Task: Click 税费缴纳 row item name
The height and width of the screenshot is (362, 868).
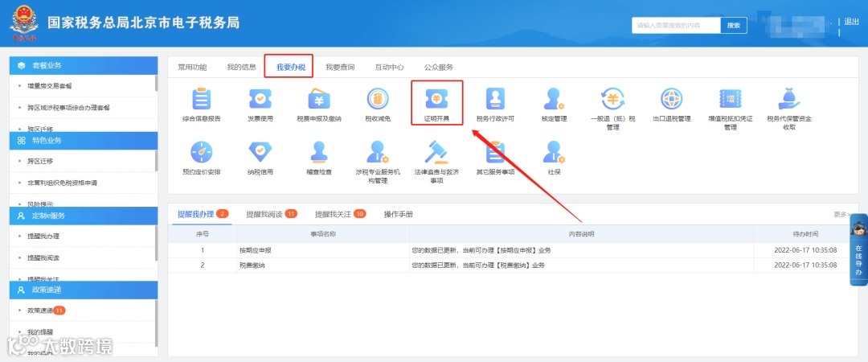Action: click(x=252, y=265)
